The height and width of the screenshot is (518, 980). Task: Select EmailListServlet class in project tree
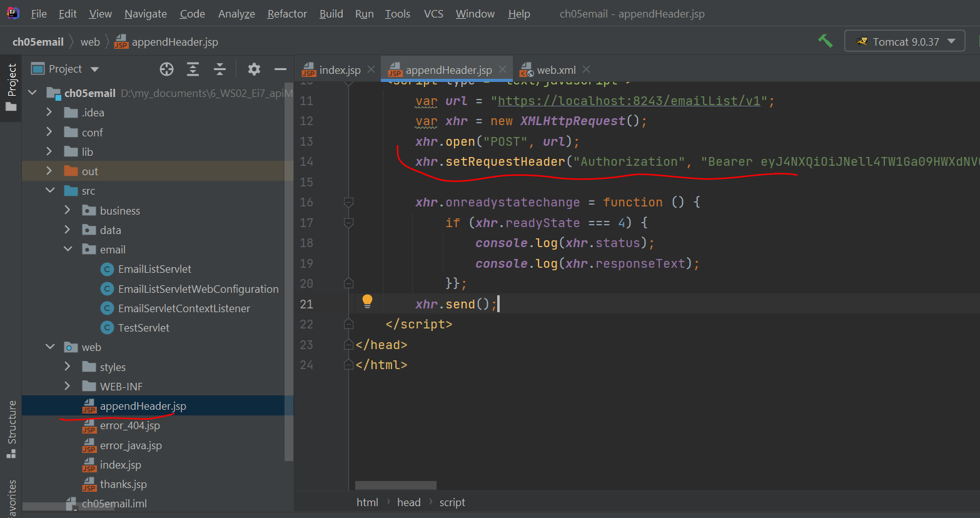coord(154,269)
